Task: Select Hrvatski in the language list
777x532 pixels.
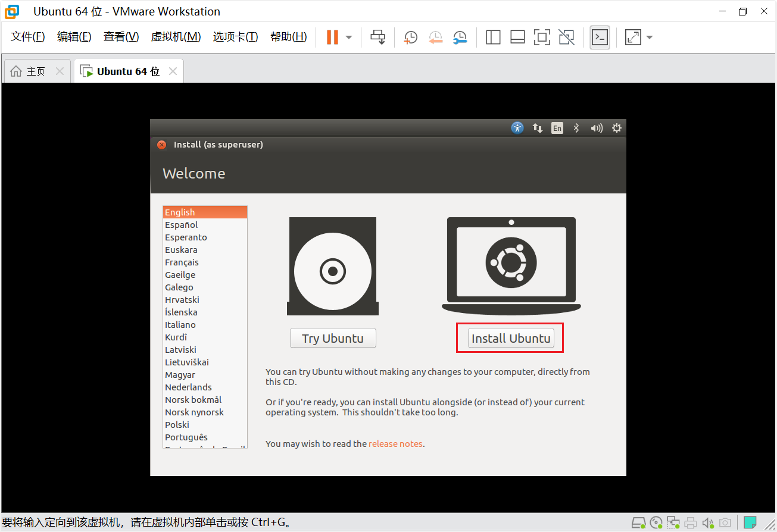Action: 205,300
